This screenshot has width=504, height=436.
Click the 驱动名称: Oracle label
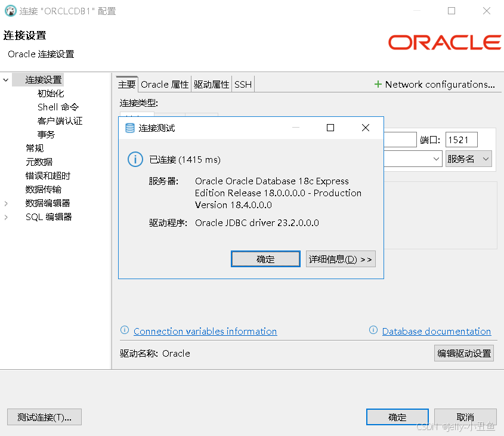click(x=155, y=353)
